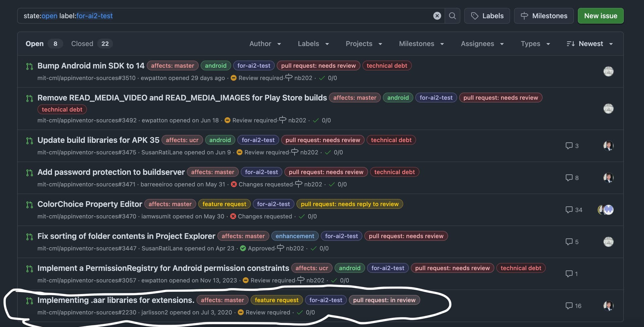Click pull request icon beside Update build libraries
The height and width of the screenshot is (327, 644).
[30, 141]
